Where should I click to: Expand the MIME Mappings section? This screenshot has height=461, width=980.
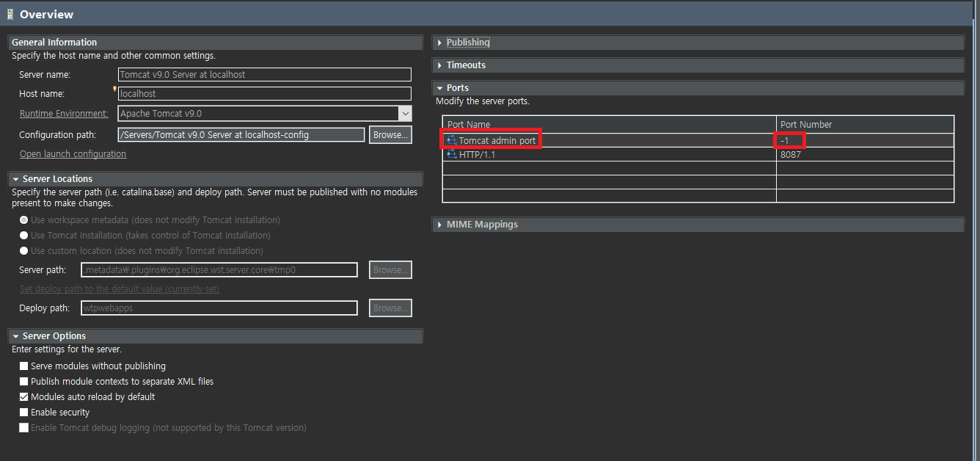(x=439, y=225)
